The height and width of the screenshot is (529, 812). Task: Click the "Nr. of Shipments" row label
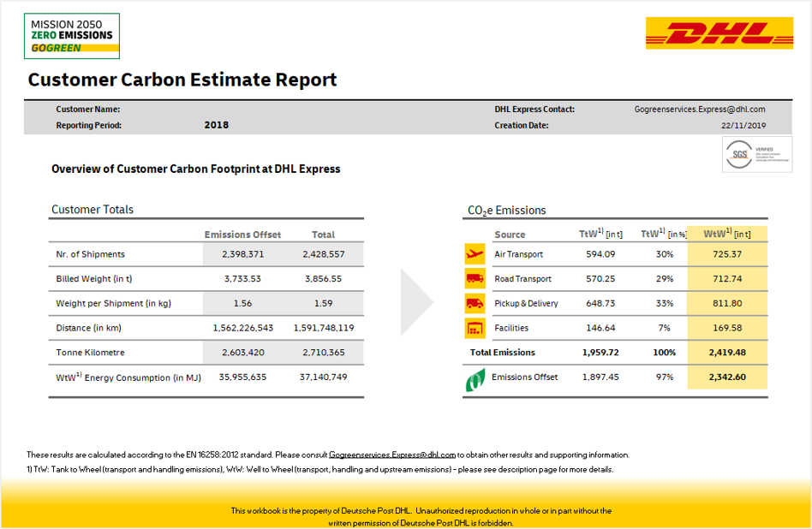click(x=91, y=254)
